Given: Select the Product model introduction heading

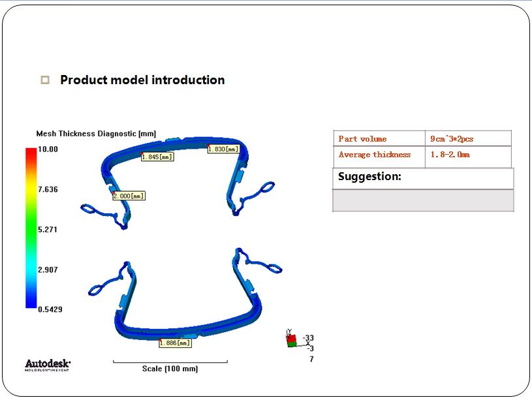Looking at the screenshot, I should (142, 80).
